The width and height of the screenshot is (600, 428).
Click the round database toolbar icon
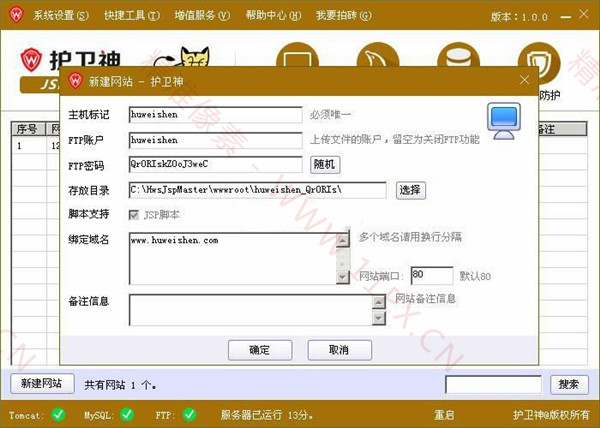pos(458,54)
